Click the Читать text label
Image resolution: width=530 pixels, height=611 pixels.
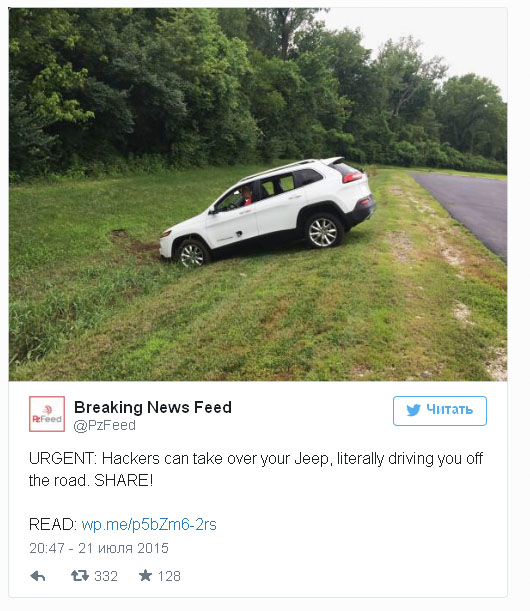coord(449,410)
